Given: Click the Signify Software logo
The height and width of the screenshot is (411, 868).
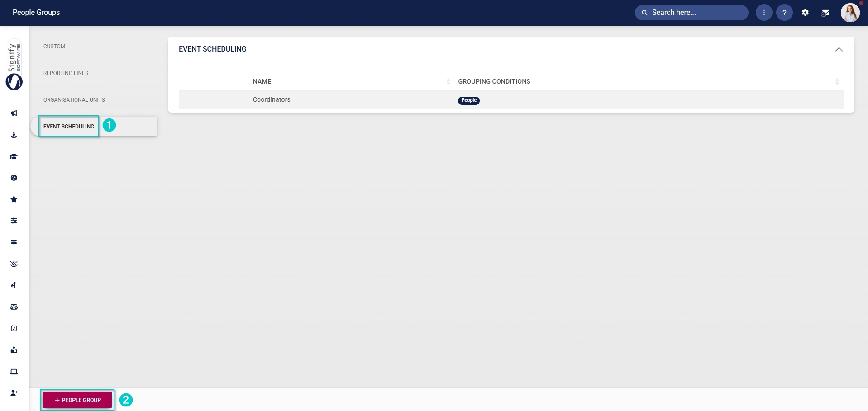Looking at the screenshot, I should click(x=14, y=65).
